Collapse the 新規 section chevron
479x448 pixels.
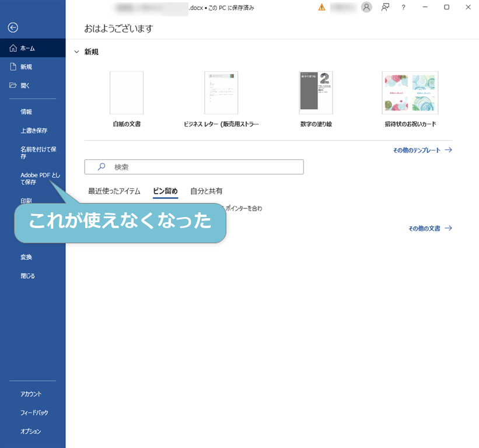76,52
